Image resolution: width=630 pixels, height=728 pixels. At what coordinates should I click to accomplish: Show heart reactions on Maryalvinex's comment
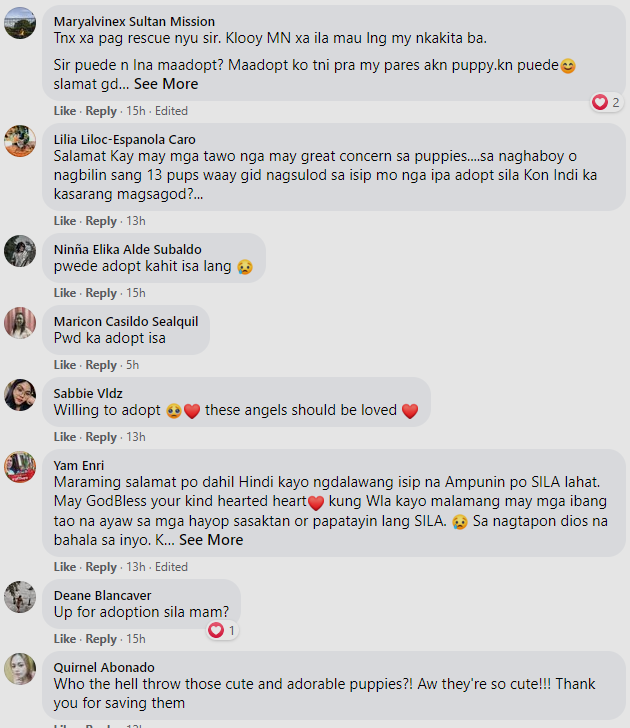pyautogui.click(x=606, y=102)
